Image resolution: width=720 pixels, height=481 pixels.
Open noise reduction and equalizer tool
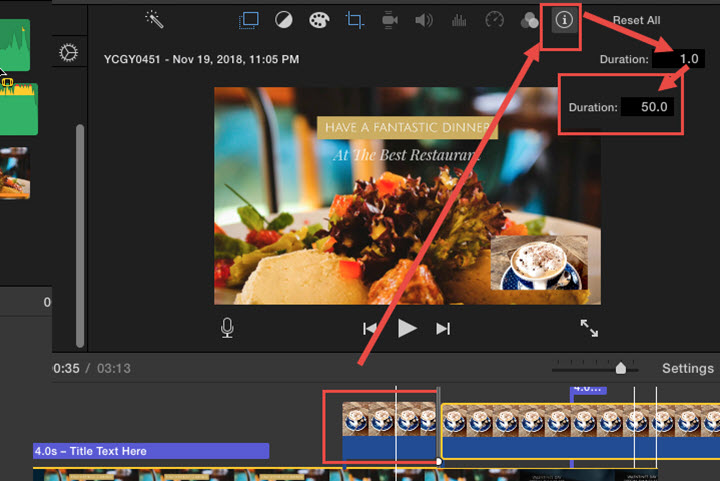click(459, 19)
